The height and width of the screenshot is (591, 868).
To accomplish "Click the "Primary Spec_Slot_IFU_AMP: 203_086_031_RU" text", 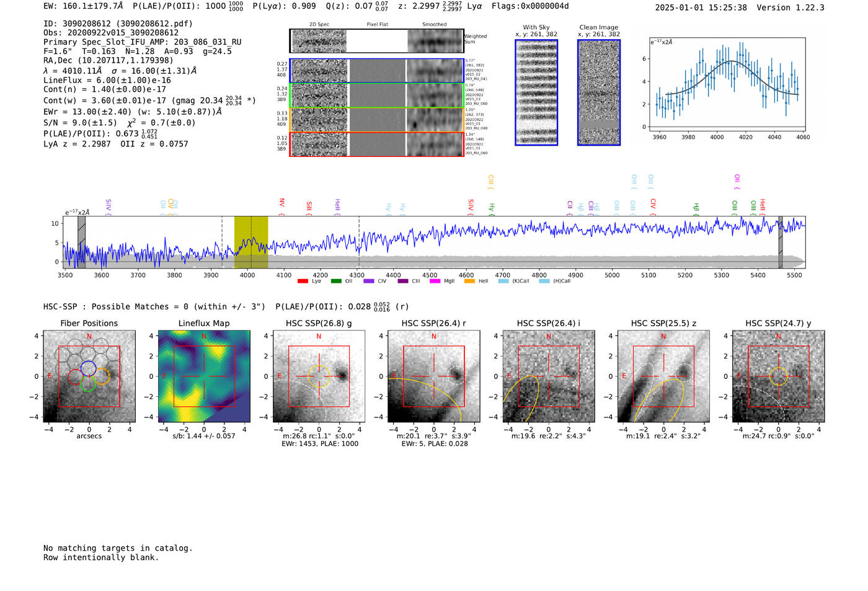I will click(143, 42).
